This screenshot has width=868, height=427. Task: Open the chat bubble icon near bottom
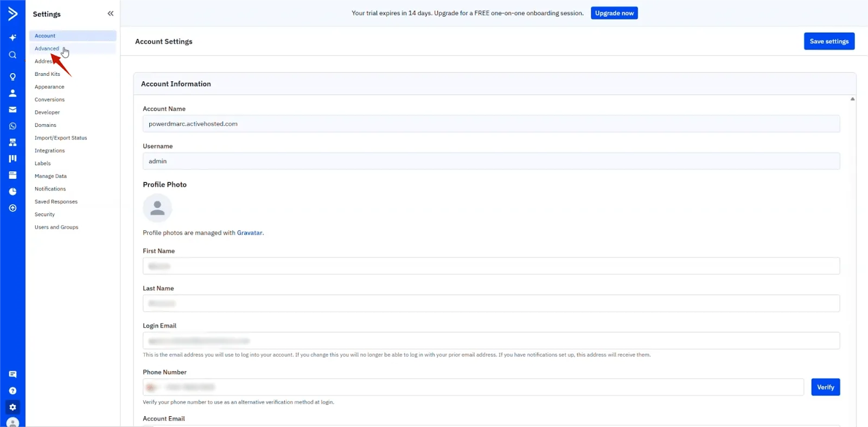[12, 374]
